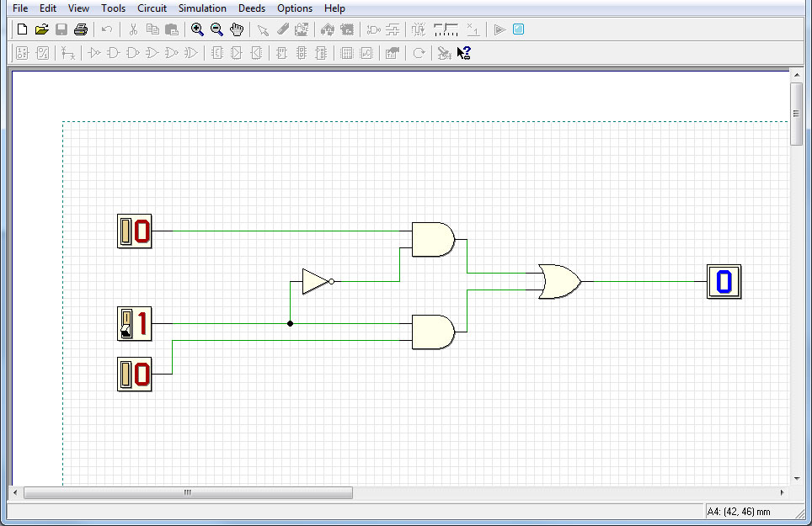Click the blue simulation mode square

click(518, 29)
